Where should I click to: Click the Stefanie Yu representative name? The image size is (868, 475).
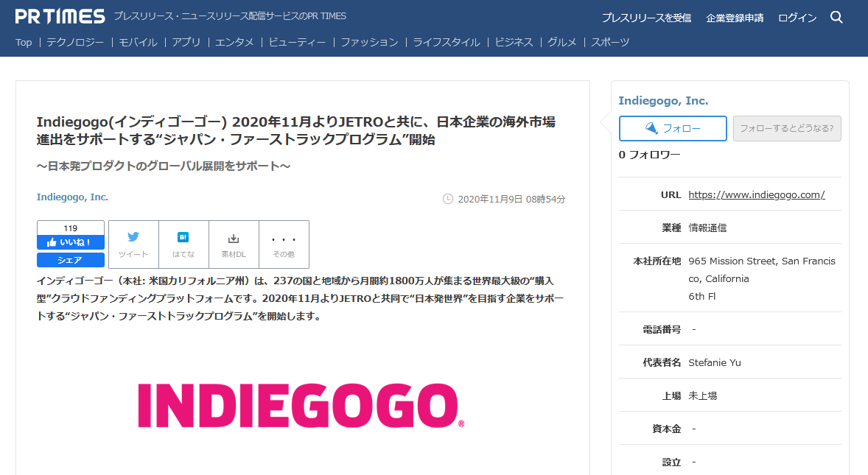715,363
